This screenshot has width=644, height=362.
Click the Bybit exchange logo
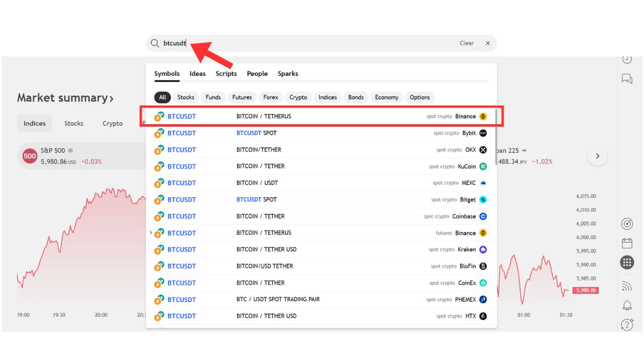483,133
